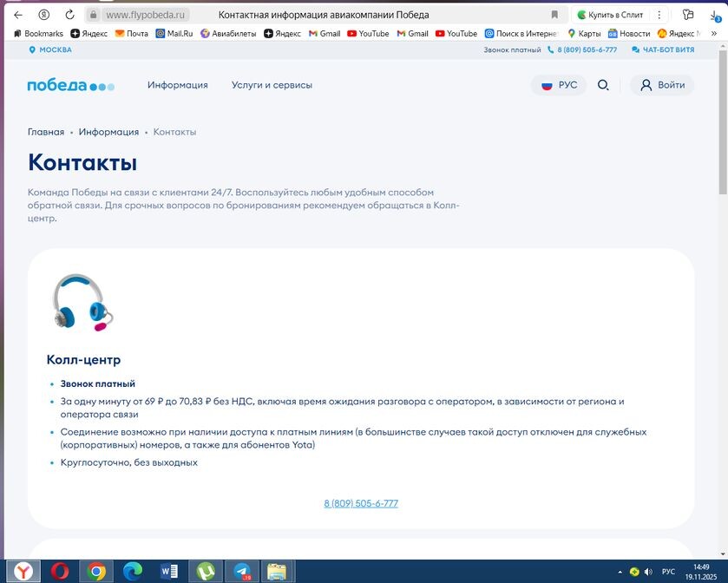Open the Авиабилеты bookmark
The width and height of the screenshot is (728, 583).
point(228,34)
